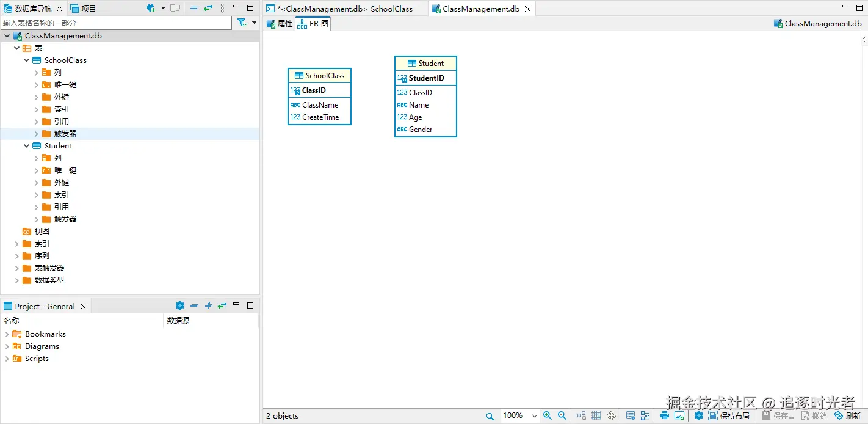Expand 列 under SchoolClass

(36, 72)
